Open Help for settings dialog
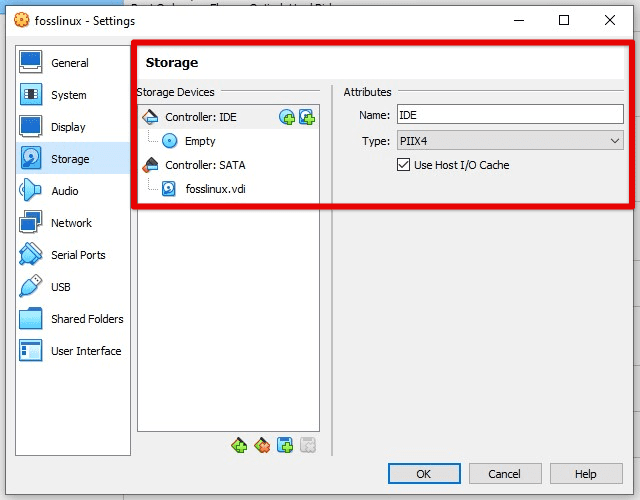 coord(586,473)
